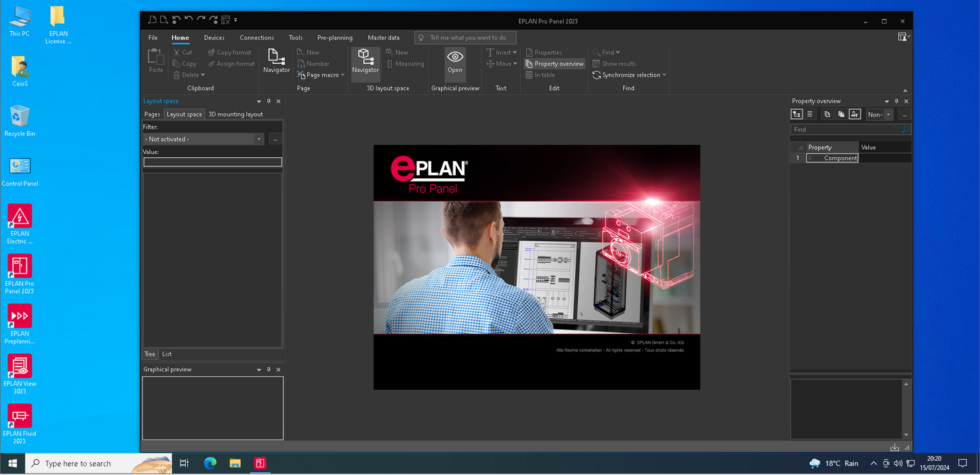Open the Tools ribbon tab
Viewport: 980px width, 475px height.
[296, 37]
